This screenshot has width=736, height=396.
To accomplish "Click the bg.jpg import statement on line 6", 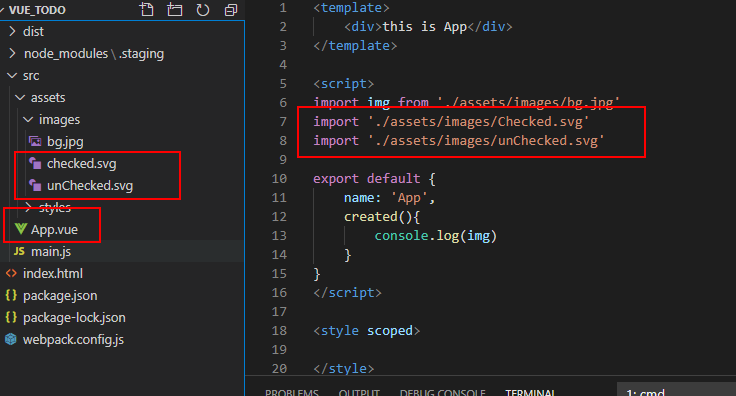I will (x=467, y=102).
